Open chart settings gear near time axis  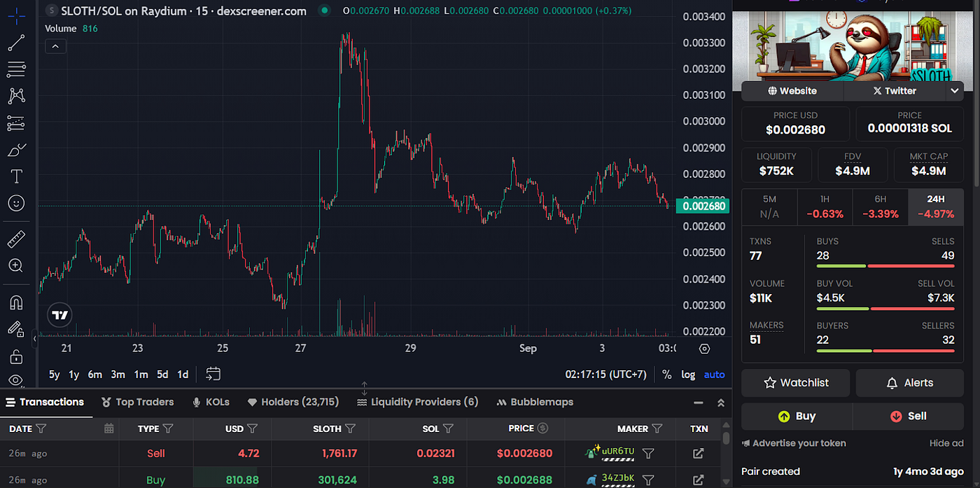tap(705, 349)
